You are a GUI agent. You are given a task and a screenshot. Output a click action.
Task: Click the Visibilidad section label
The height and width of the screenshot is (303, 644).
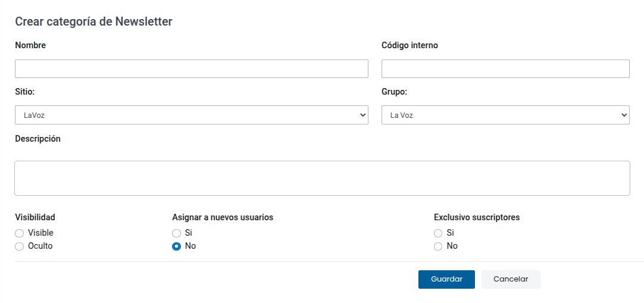tap(35, 217)
